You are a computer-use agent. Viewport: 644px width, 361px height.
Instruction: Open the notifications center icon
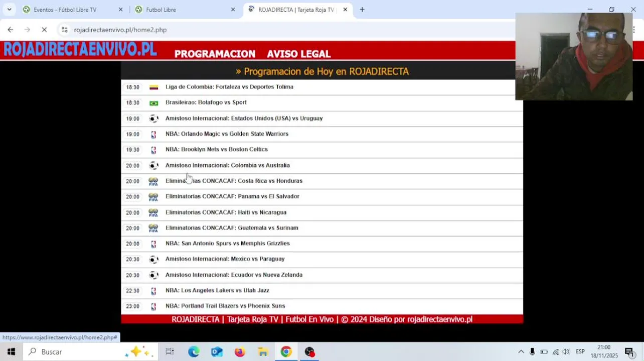[629, 352]
